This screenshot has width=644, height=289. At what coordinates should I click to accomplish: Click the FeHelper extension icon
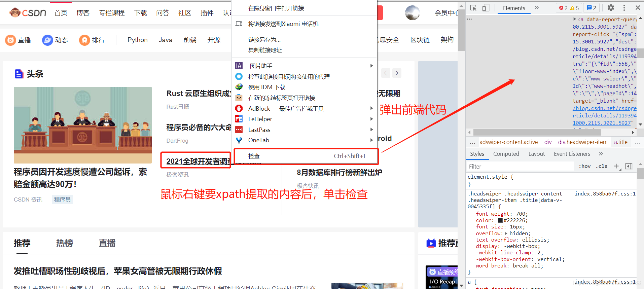(x=239, y=119)
